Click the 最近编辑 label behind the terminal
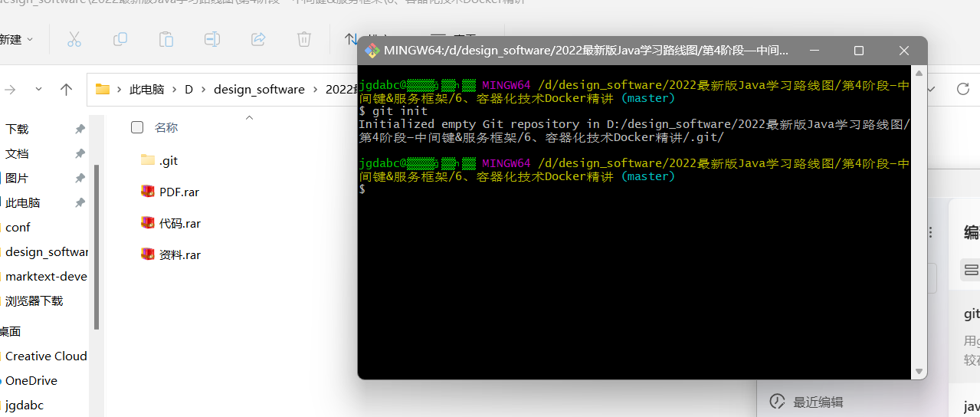Image resolution: width=980 pixels, height=417 pixels. click(x=818, y=402)
